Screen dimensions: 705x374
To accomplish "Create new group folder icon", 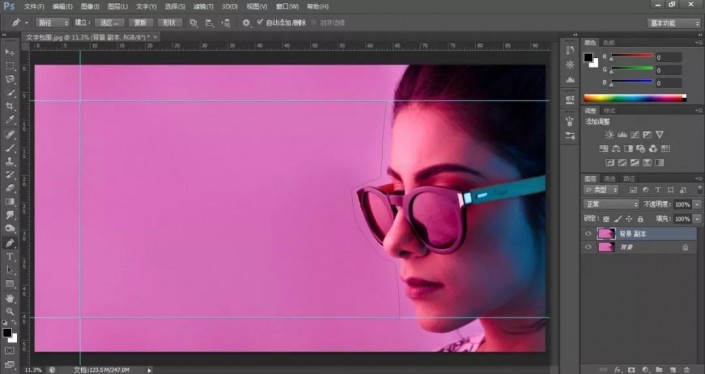I will (659, 370).
